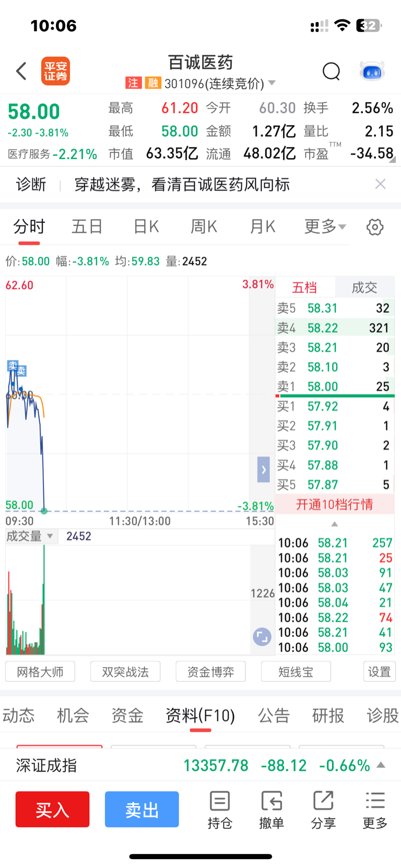The width and height of the screenshot is (401, 868).
Task: Tap the blue 卖出 button
Action: pos(142,810)
